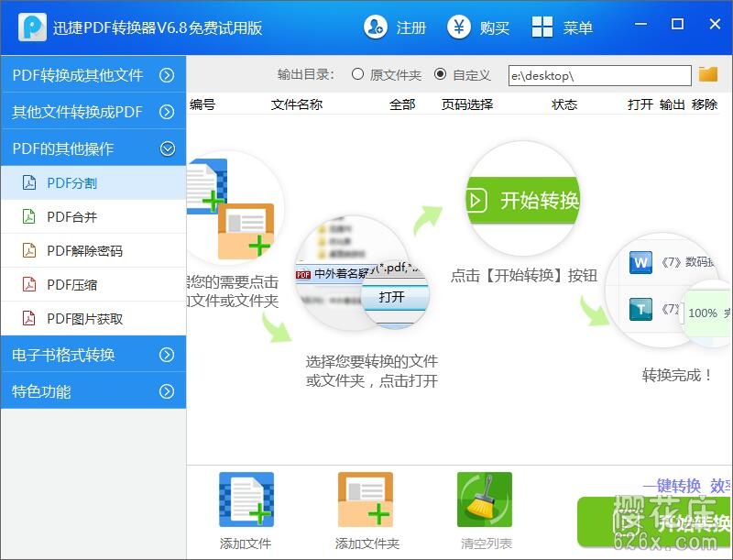Viewport: 733px width, 560px height.
Task: Click the 清空列表 broom icon
Action: (x=485, y=500)
